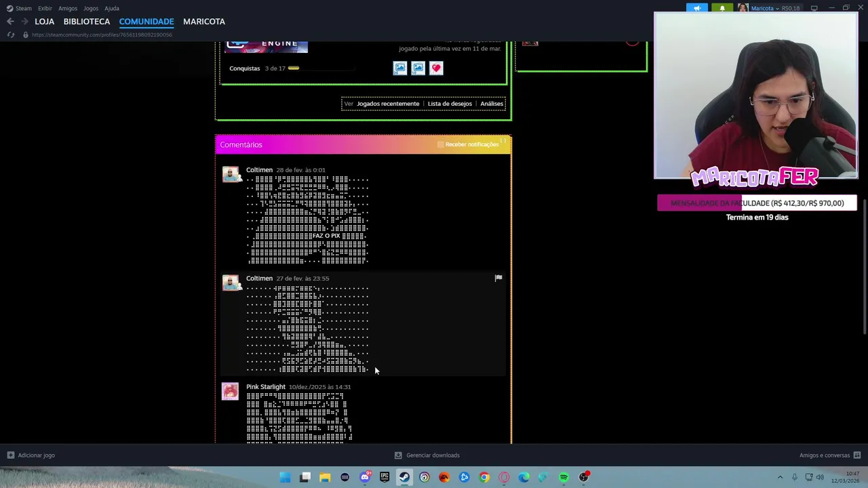Switch to the BIBLIOTECA tab
Image resolution: width=868 pixels, height=488 pixels.
tap(87, 22)
